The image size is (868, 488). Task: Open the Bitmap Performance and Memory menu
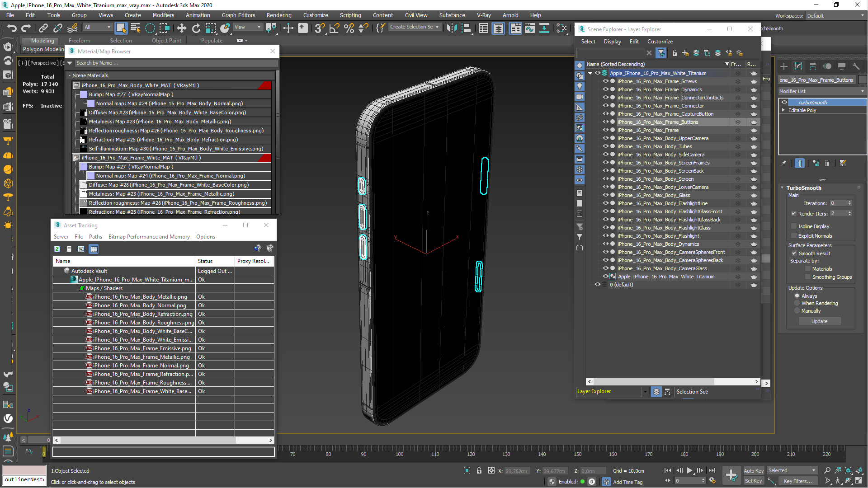(x=149, y=237)
